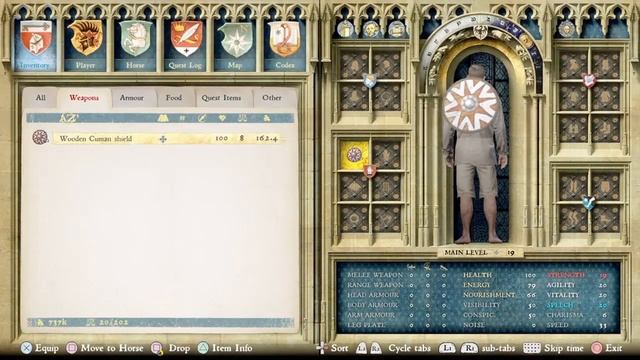640x360 pixels.
Task: Click the red shield emblem on weapon slots
Action: click(x=370, y=170)
